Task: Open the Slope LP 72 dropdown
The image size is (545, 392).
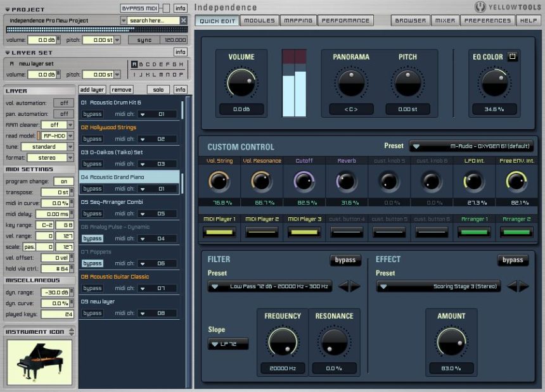Action: [228, 344]
